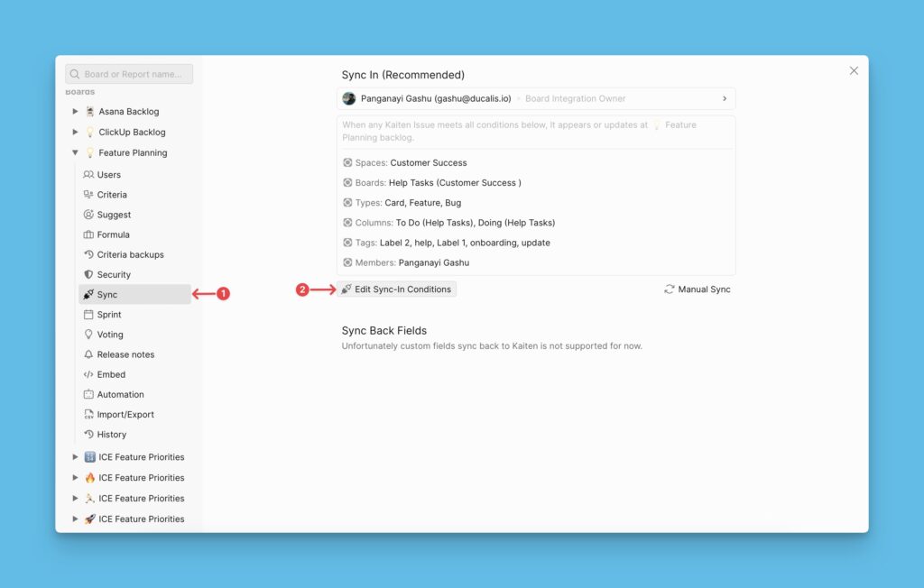
Task: Click the Release notes bell icon
Action: (x=88, y=354)
